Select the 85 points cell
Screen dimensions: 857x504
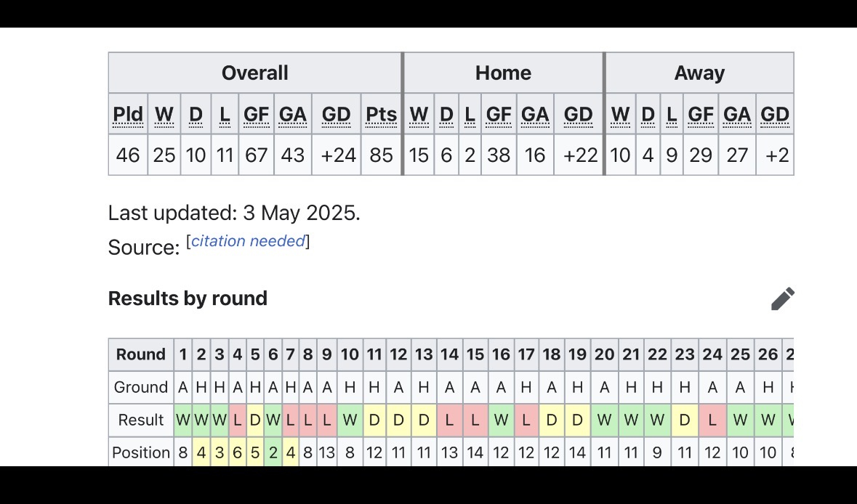[381, 155]
